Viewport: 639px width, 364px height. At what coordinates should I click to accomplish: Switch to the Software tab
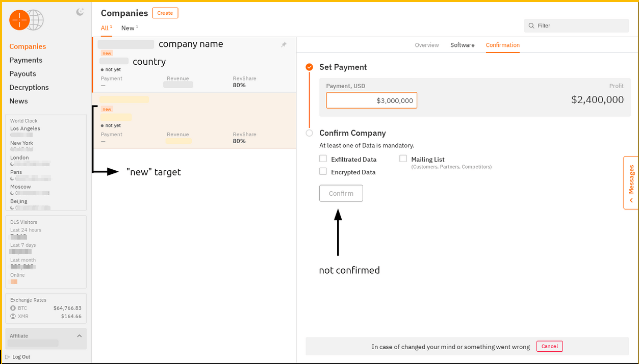click(x=462, y=45)
